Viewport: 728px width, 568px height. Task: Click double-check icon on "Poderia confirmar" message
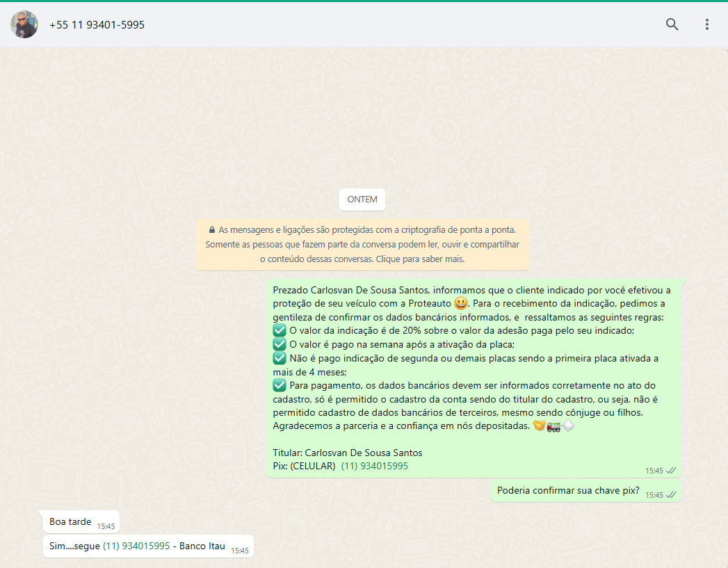click(671, 495)
